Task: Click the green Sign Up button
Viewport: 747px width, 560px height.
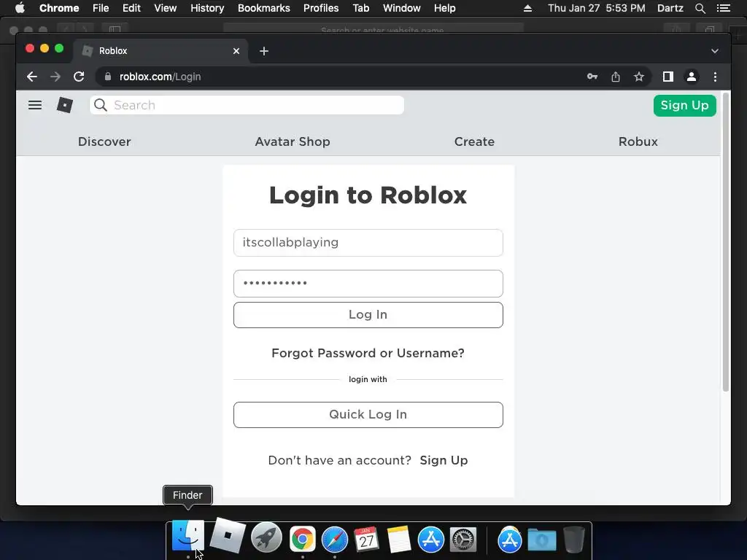Action: (684, 105)
